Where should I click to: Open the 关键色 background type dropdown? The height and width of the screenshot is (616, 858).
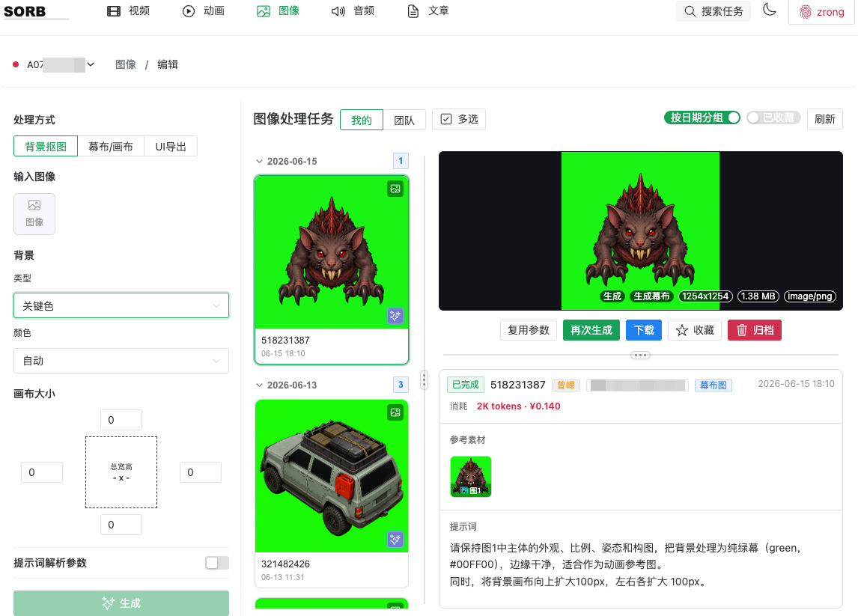(x=121, y=305)
